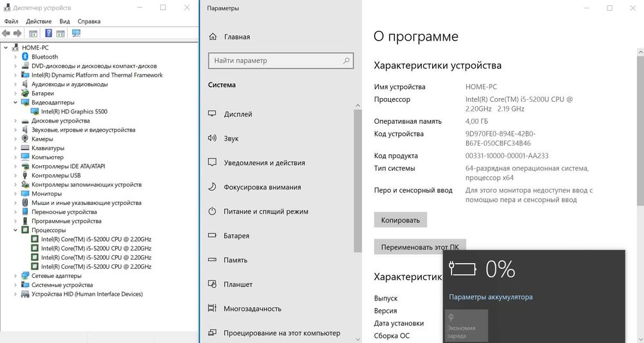This screenshot has width=644, height=343.
Task: Click the Камеры webcam icon
Action: 25,139
